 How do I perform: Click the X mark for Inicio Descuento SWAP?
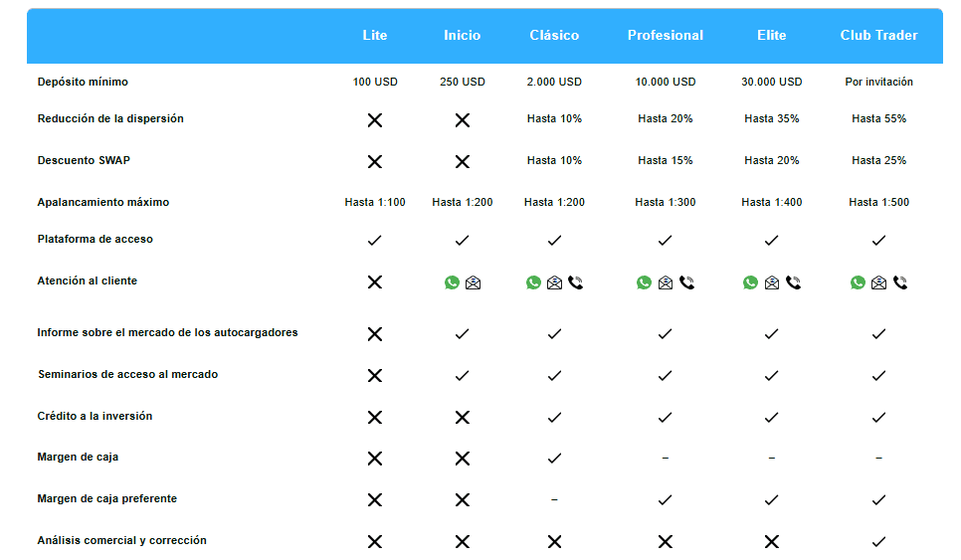tap(462, 161)
